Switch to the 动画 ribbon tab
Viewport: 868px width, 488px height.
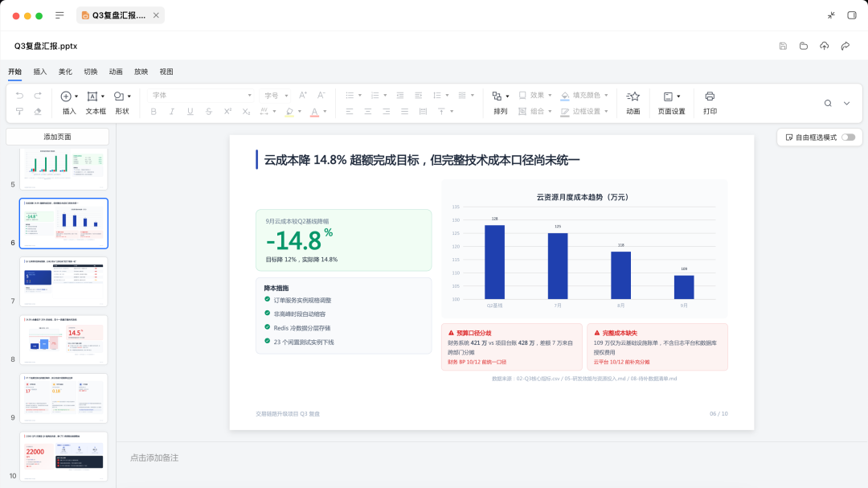(116, 72)
